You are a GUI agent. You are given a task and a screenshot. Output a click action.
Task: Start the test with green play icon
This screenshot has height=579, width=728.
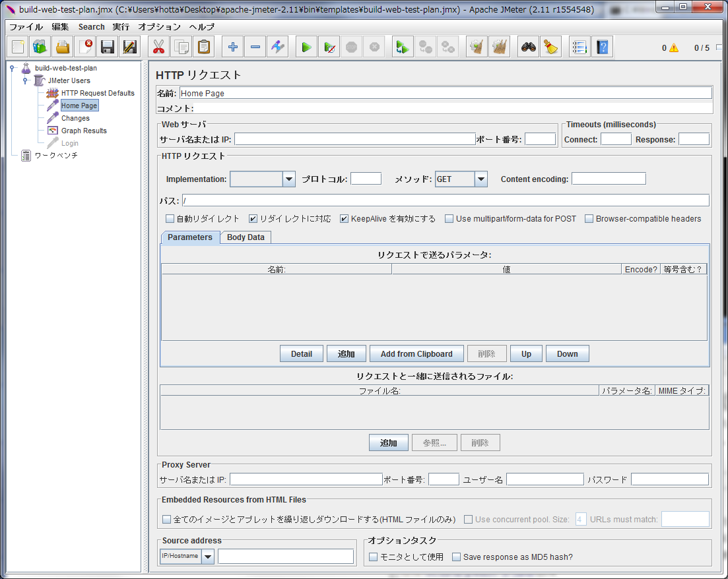coord(306,47)
